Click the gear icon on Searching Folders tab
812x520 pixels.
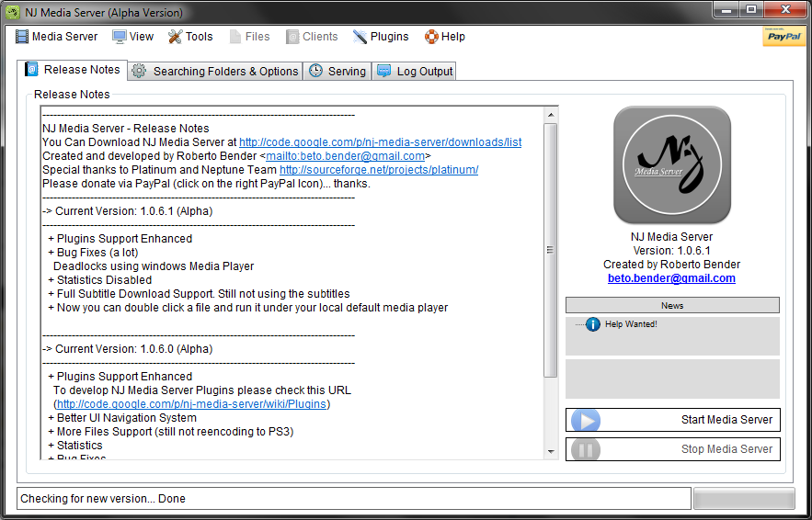tap(139, 71)
